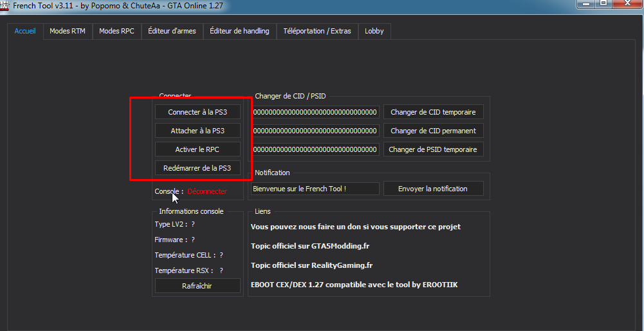This screenshot has height=331, width=644.
Task: Switch to the Accueil tab
Action: click(x=25, y=32)
